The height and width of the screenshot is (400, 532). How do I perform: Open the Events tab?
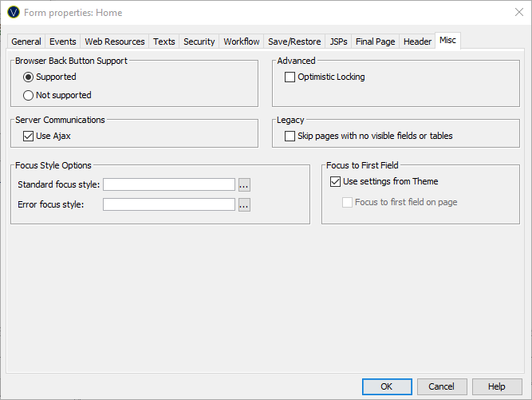click(x=63, y=42)
